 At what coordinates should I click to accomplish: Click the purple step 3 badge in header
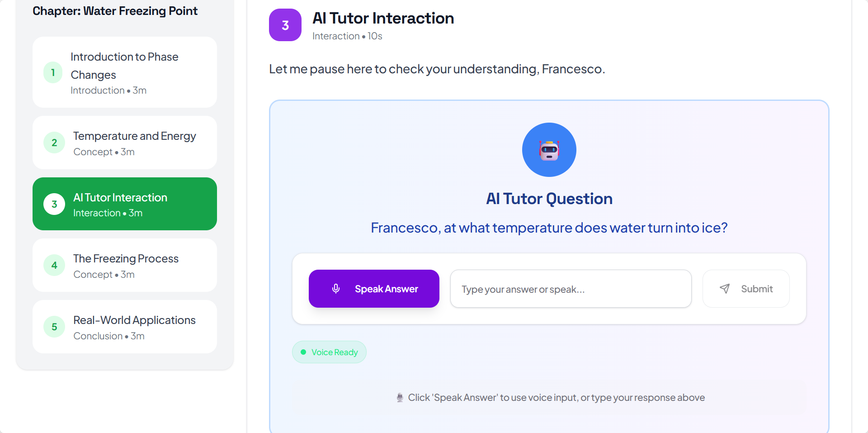(285, 25)
